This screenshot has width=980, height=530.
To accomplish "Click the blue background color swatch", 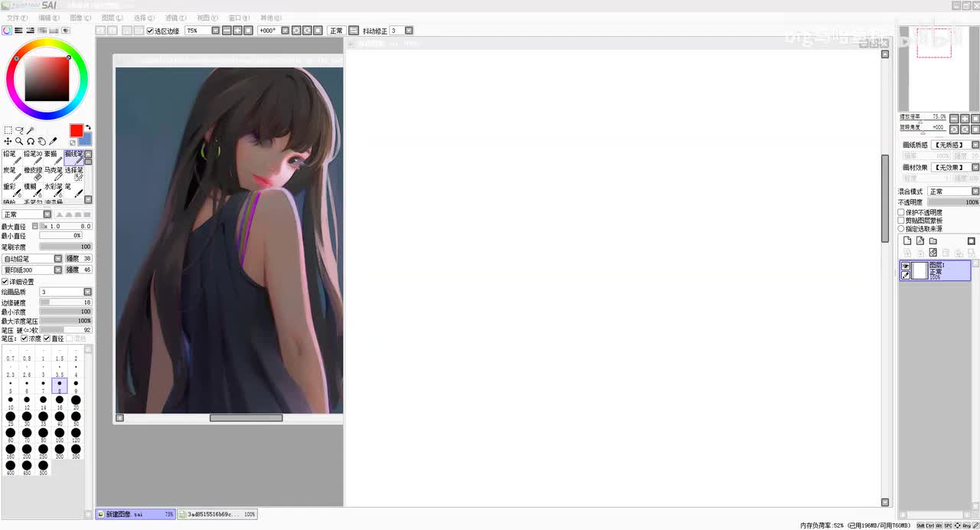I will point(85,139).
